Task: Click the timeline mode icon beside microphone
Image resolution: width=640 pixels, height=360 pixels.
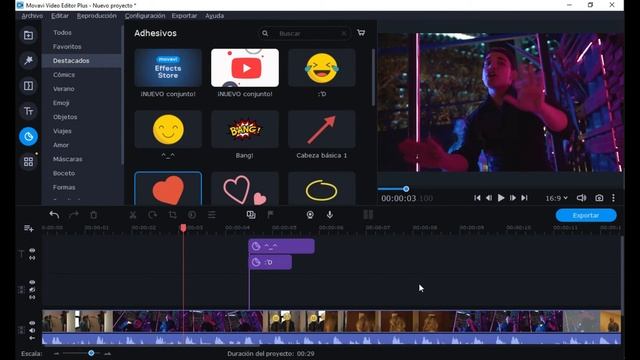Action: 368,215
